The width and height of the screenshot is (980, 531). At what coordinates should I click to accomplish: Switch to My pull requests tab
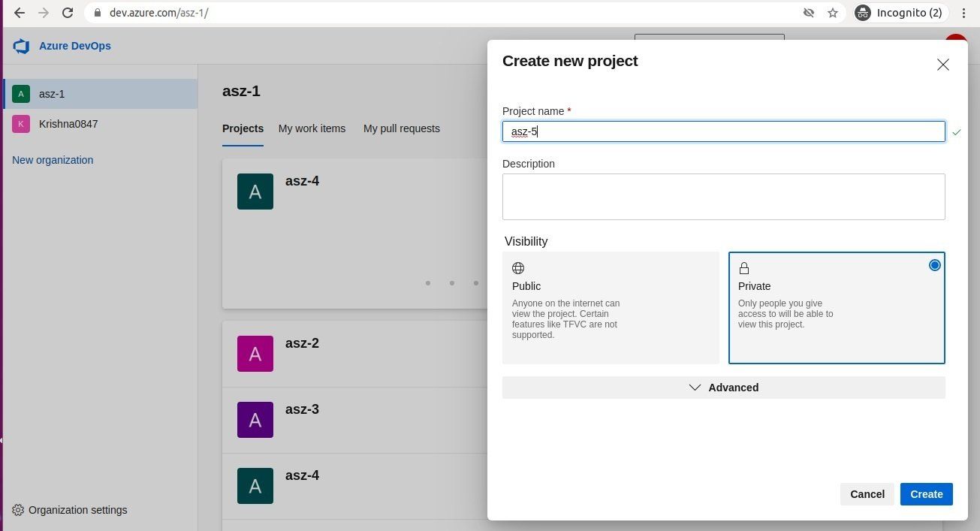[401, 128]
